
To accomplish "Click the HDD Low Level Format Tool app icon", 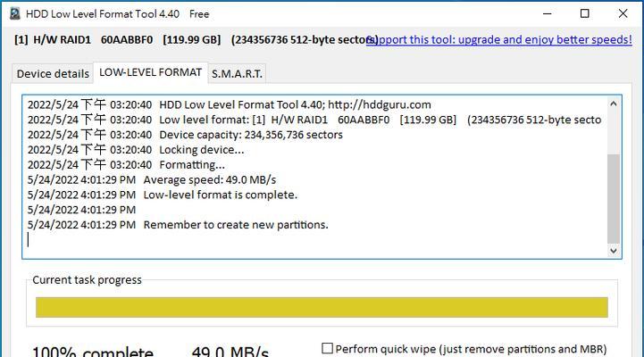I will click(15, 13).
